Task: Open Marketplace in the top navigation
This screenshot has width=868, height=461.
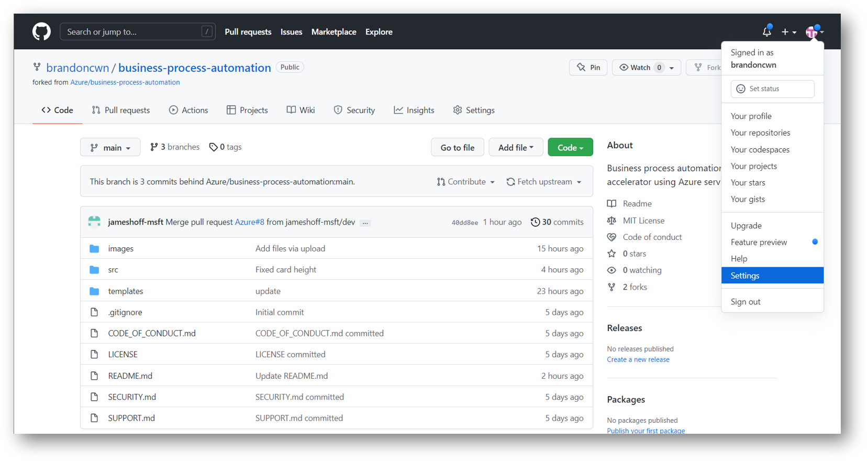Action: (x=333, y=32)
